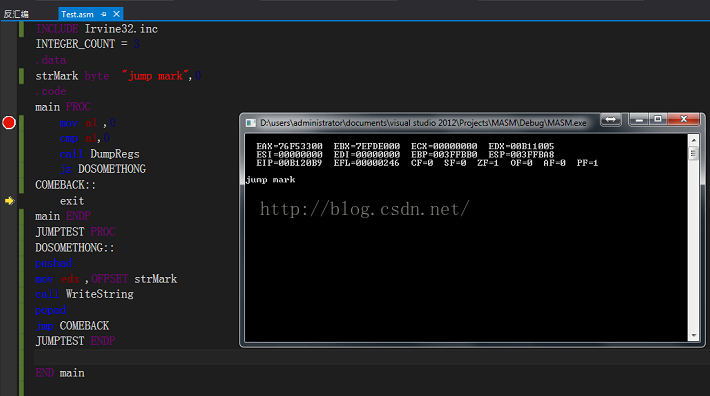Click the 'JUMPTEST ENDP' line

(x=75, y=341)
